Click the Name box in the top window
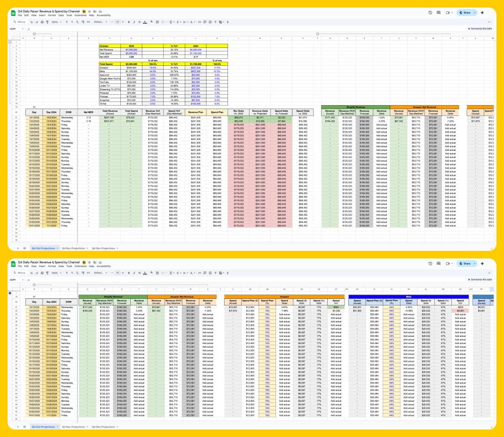 coord(14,29)
